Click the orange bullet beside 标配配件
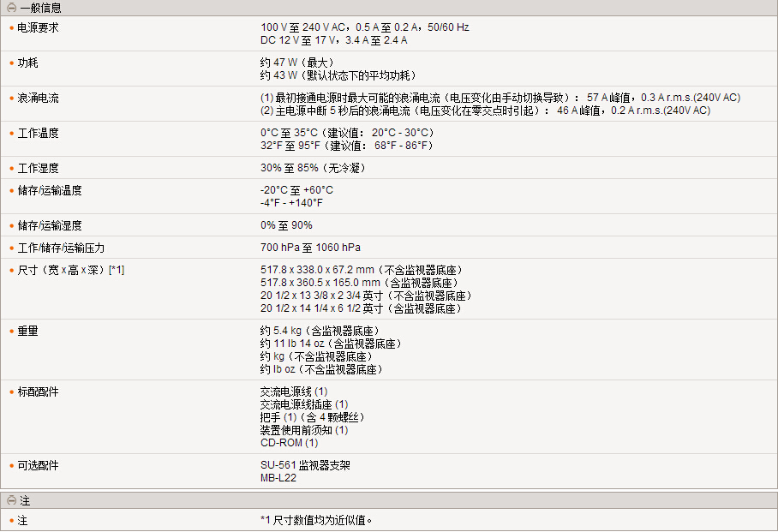This screenshot has width=778, height=532. pyautogui.click(x=11, y=392)
